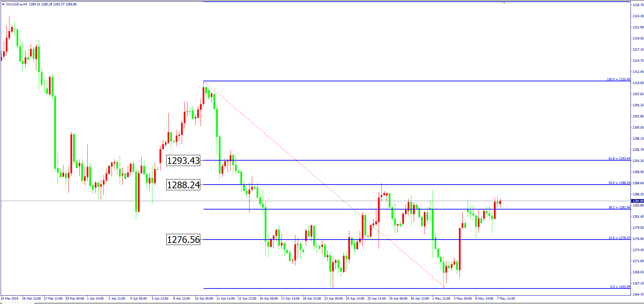Click the XAUUSD.e,H4 chart title text
644x304 pixels.
tap(17, 4)
